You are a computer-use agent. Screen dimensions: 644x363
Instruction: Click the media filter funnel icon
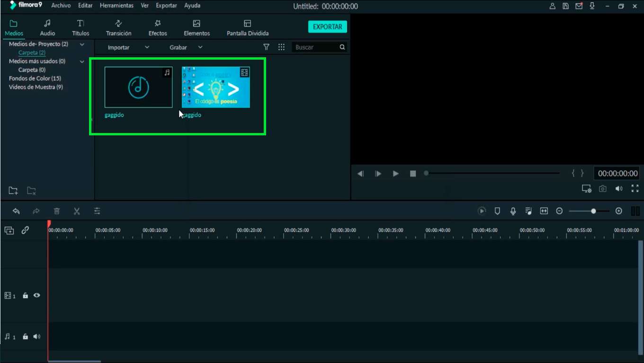pos(266,47)
